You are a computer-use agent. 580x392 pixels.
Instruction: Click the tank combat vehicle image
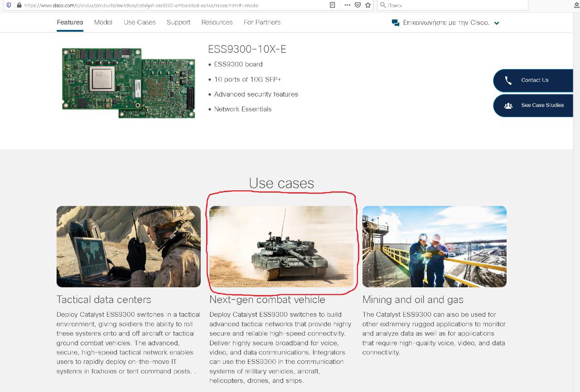pyautogui.click(x=281, y=247)
